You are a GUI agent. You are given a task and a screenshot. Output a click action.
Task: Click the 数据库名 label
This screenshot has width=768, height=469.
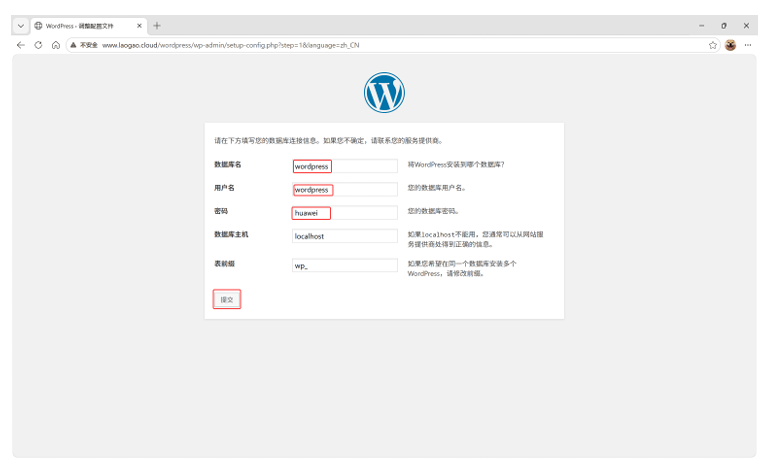point(228,164)
